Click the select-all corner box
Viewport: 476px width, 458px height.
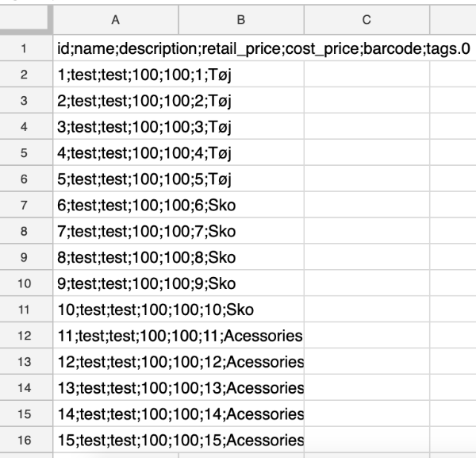point(25,18)
